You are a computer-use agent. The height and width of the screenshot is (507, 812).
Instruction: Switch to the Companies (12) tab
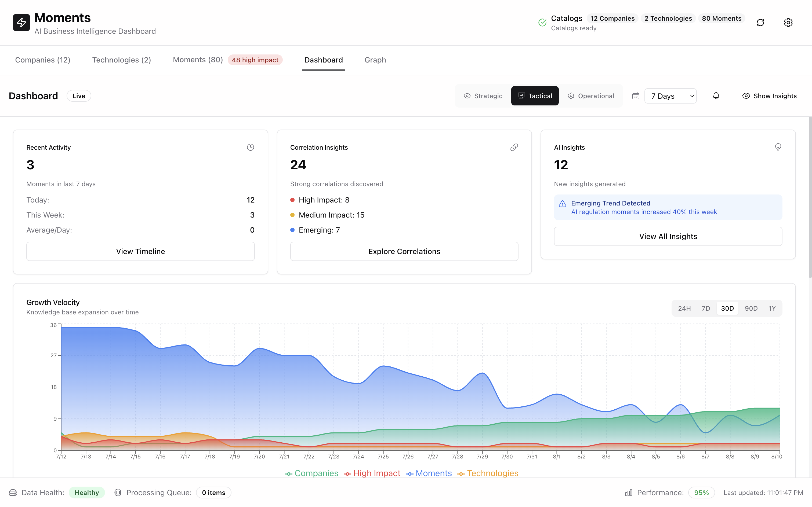point(43,60)
